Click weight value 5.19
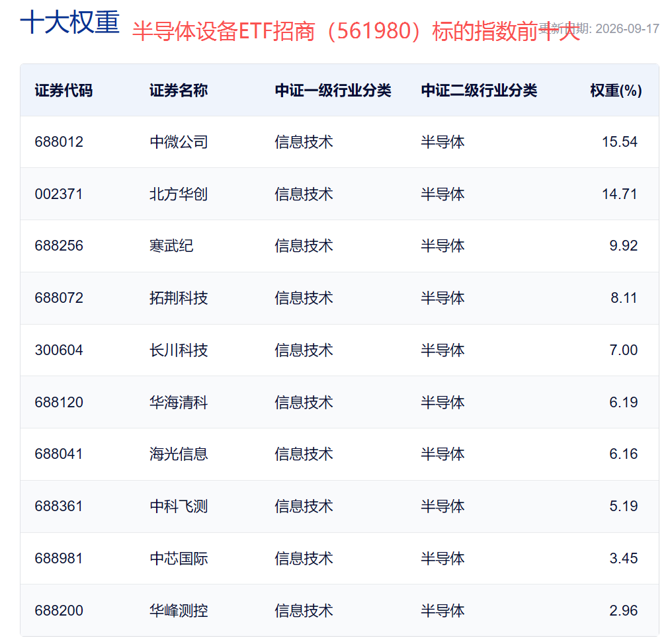The image size is (668, 644). 623,506
